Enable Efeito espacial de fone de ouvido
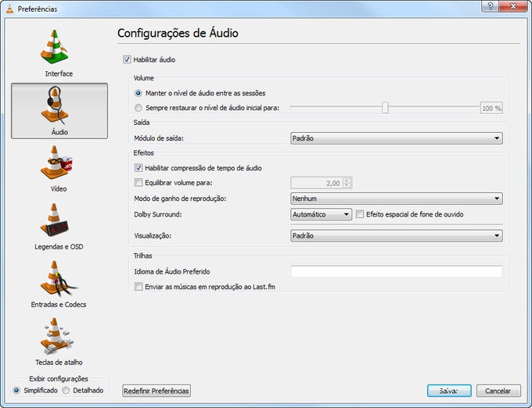 pos(360,214)
